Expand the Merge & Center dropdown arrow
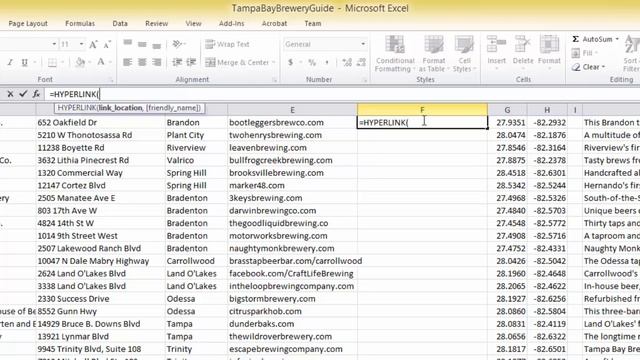Screen dimensions: 640x360 tap(273, 62)
